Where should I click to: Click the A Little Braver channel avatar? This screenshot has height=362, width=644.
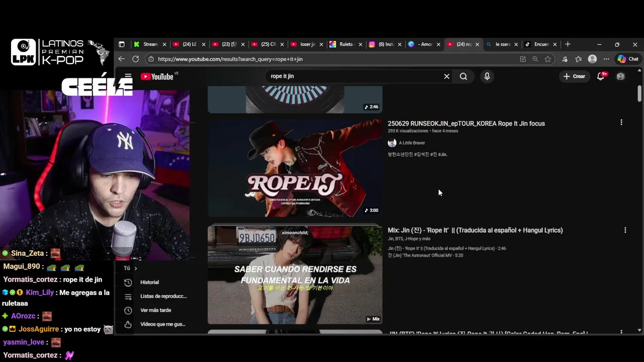click(392, 143)
